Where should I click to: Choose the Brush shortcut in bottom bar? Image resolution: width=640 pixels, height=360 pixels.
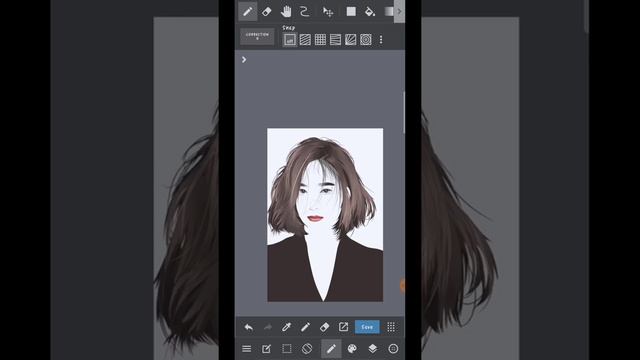(x=305, y=327)
